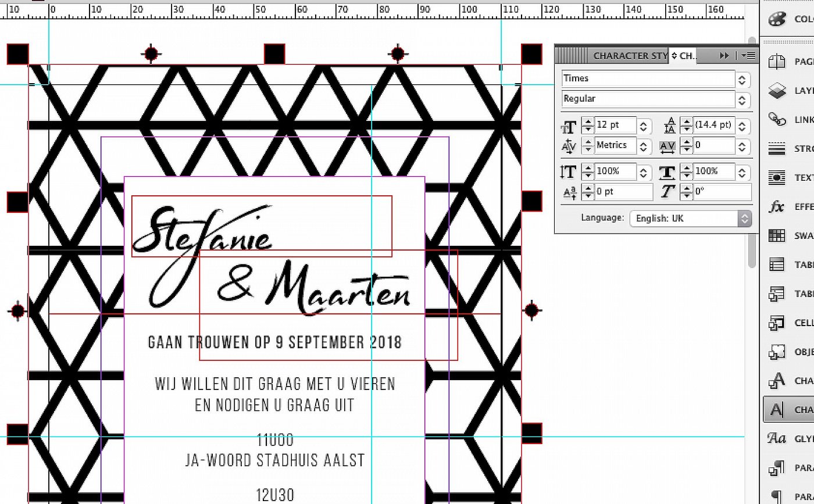Open the Regular font style dropdown
The image size is (814, 504).
tap(742, 99)
